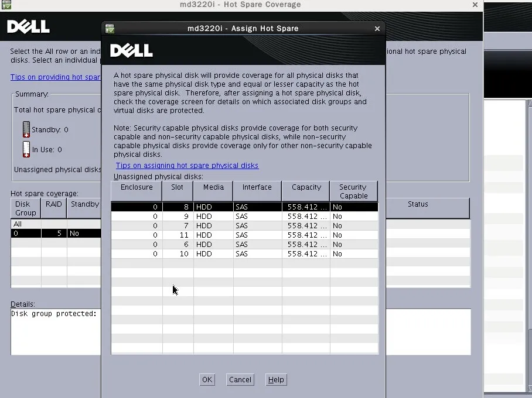Open Help in Assign Hot Spare dialog

(x=276, y=380)
